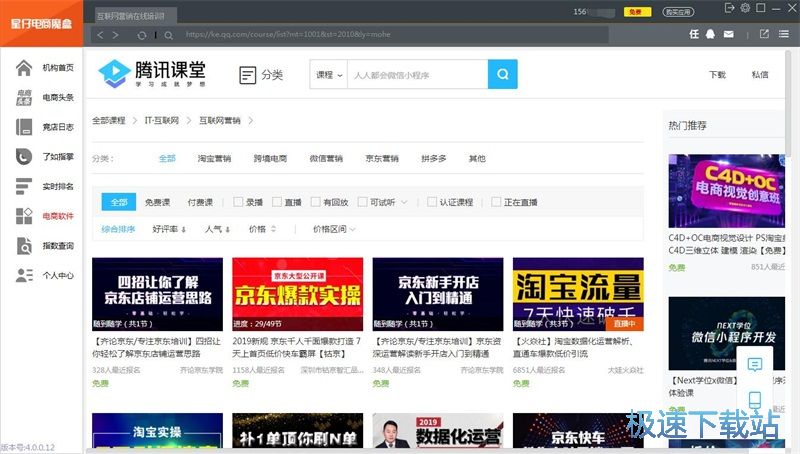Open 京东爆款实操 course thumbnail
The image size is (800, 454).
tap(297, 294)
